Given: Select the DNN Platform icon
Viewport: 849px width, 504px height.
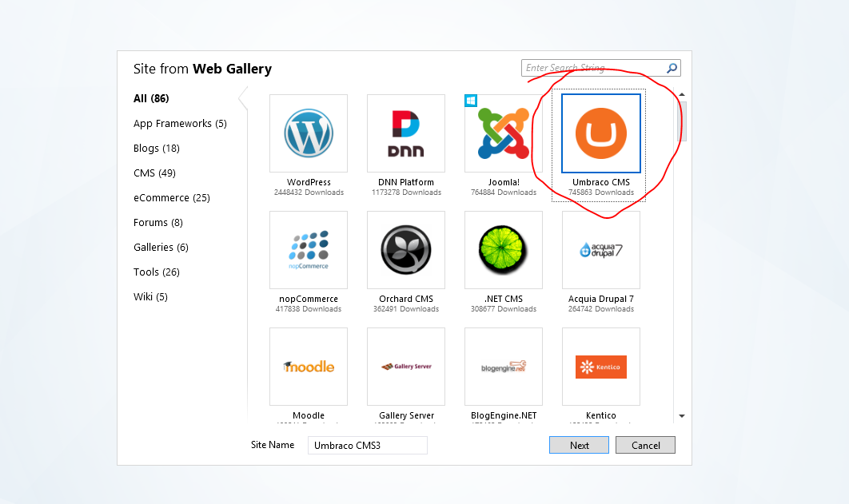Looking at the screenshot, I should click(406, 133).
